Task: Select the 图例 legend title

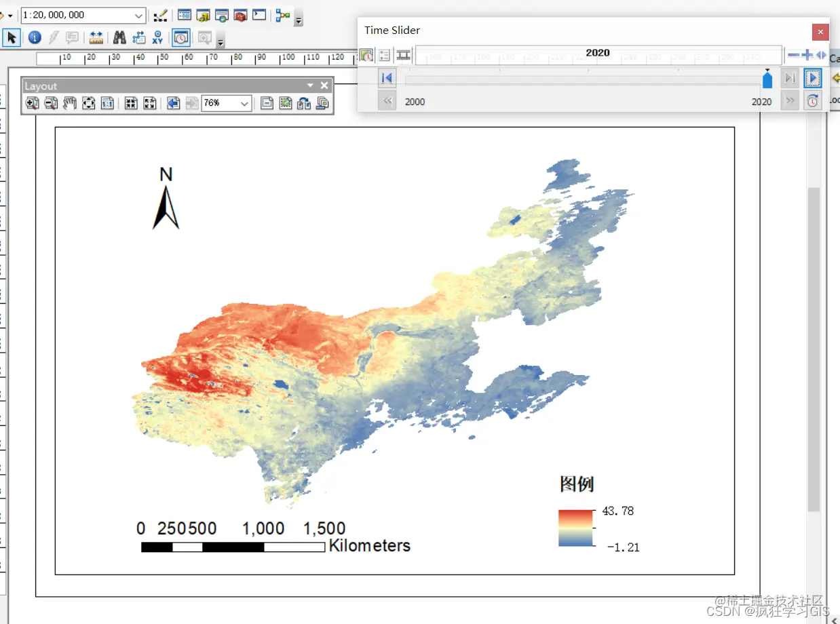Action: tap(577, 484)
